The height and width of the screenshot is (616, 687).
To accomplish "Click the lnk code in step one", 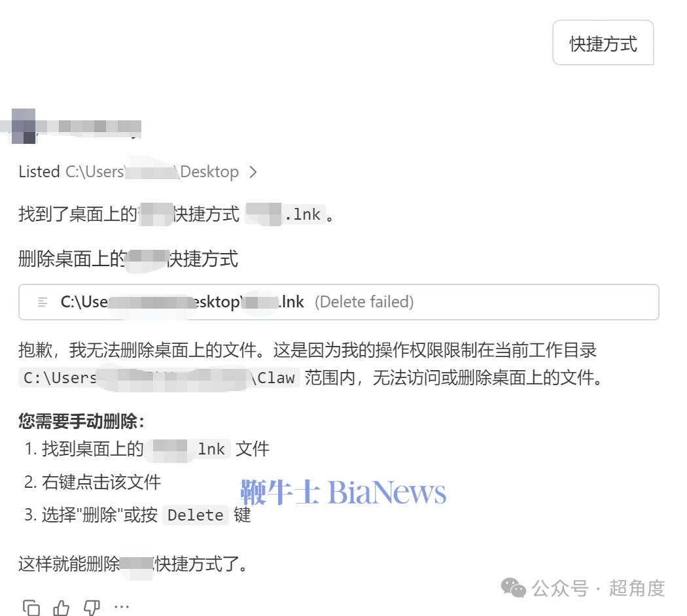I will pyautogui.click(x=189, y=449).
